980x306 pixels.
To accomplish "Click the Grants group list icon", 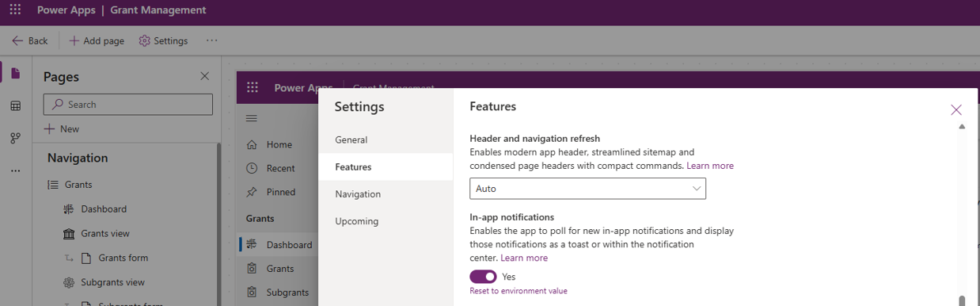I will (53, 185).
